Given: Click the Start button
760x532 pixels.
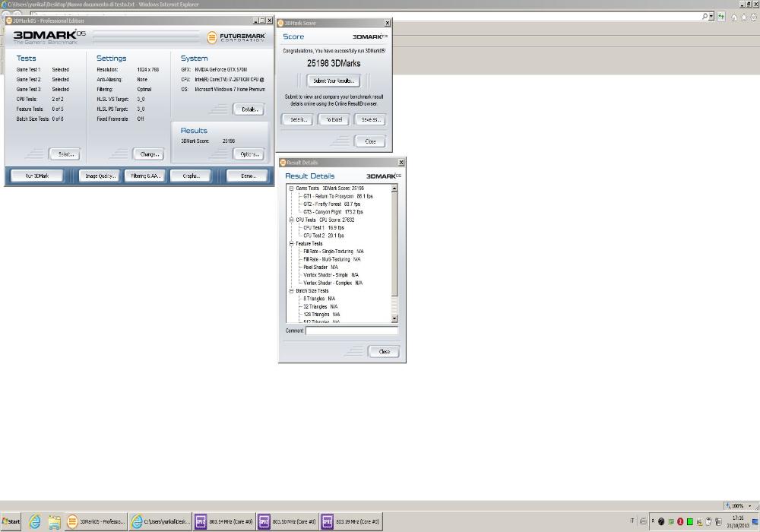Looking at the screenshot, I should [x=11, y=521].
